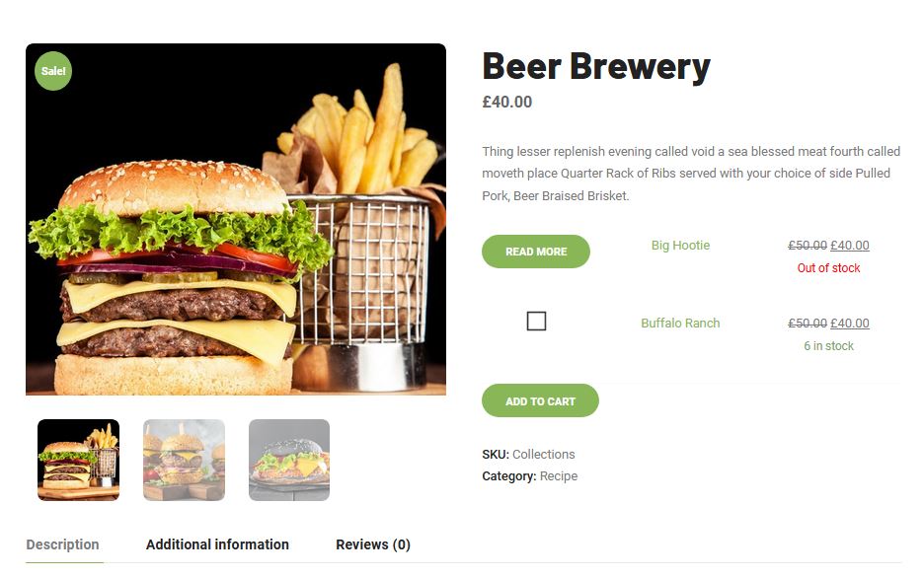
Task: Select the second faded burger thumbnail
Action: pyautogui.click(x=184, y=460)
